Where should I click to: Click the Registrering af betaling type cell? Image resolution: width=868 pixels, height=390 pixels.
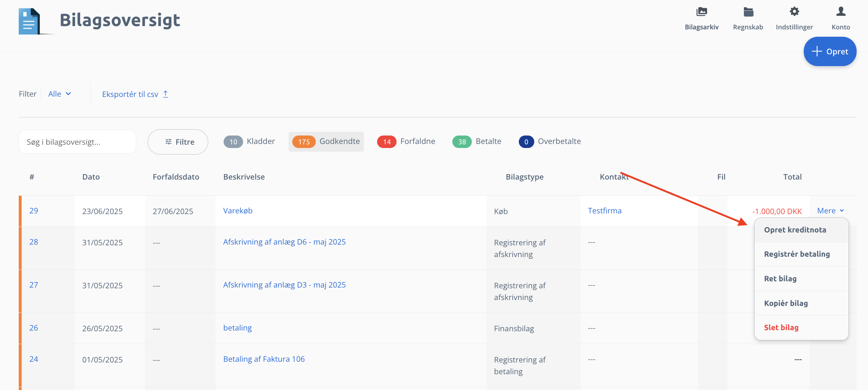pos(520,366)
